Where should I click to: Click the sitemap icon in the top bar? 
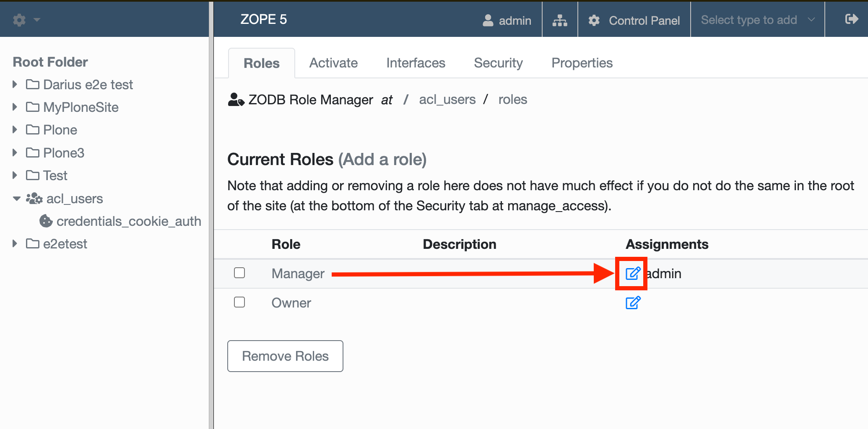[560, 20]
